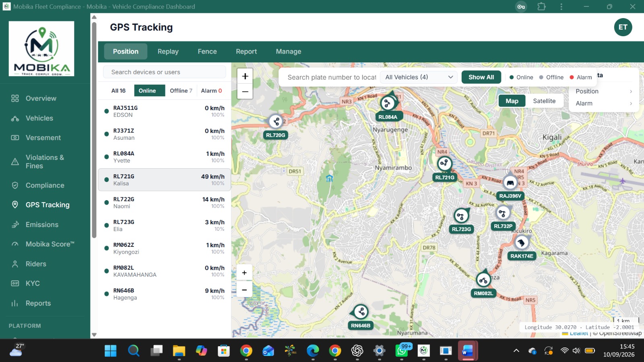The height and width of the screenshot is (362, 644).
Task: Select the RL723G vehicle marker on map
Action: (x=461, y=216)
